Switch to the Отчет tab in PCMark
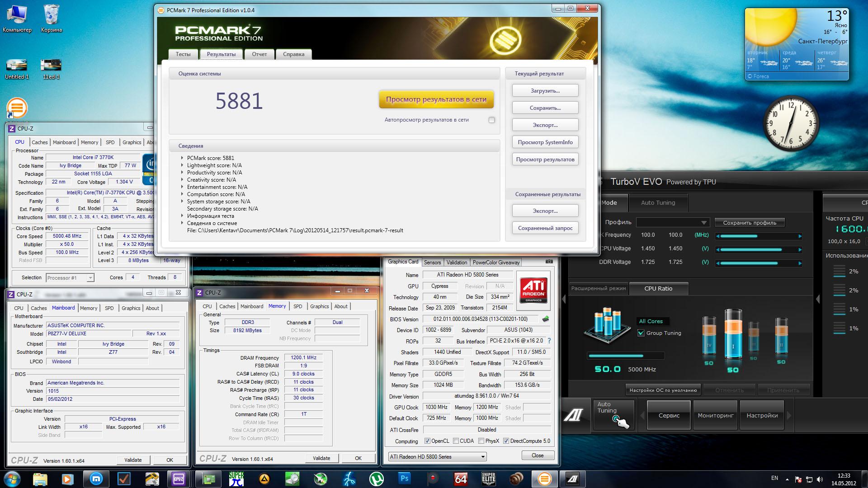This screenshot has height=488, width=868. (259, 54)
